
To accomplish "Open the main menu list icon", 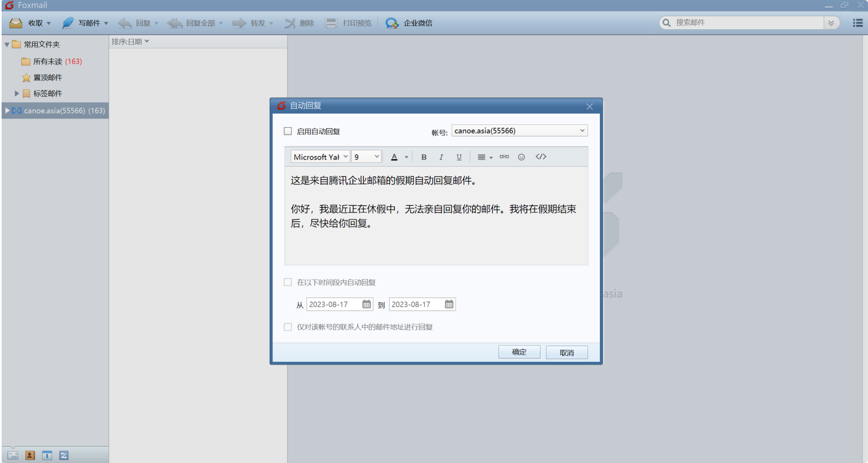I will [x=858, y=23].
